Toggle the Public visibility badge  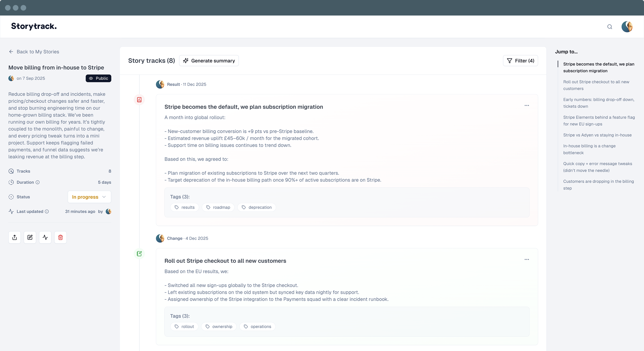(x=98, y=78)
